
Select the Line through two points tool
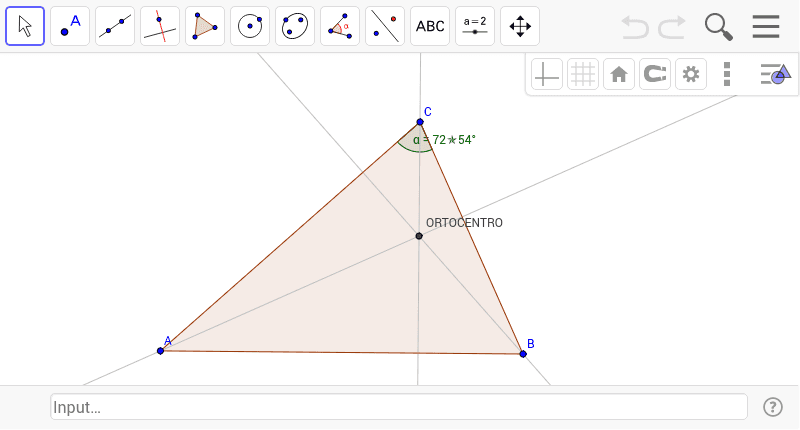pos(115,26)
